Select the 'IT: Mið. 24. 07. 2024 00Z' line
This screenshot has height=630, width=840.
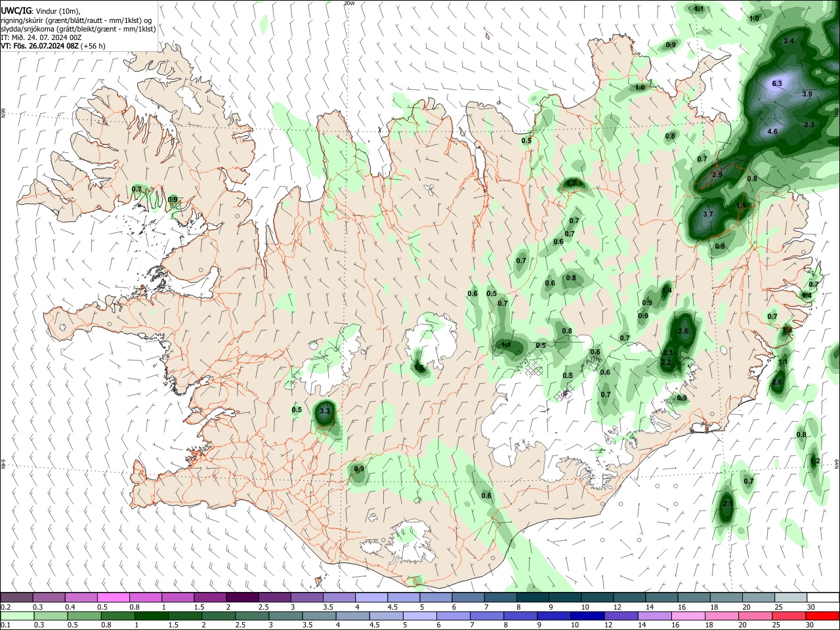[x=40, y=37]
